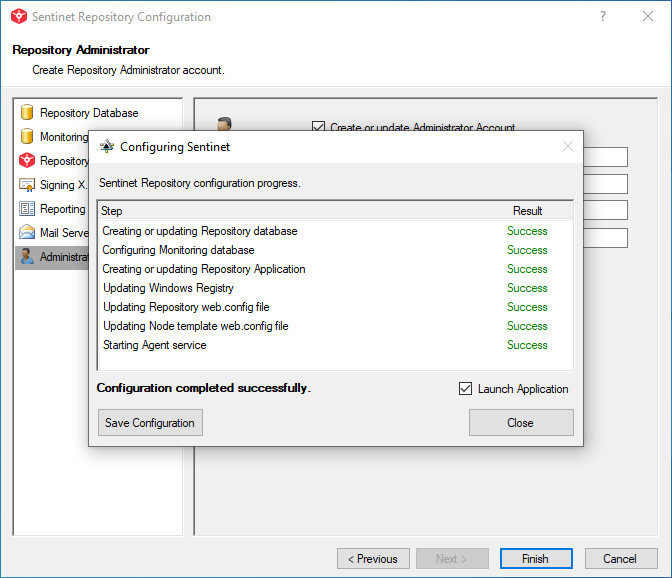
Task: Select the Monitoring step in sidebar
Action: tap(54, 137)
